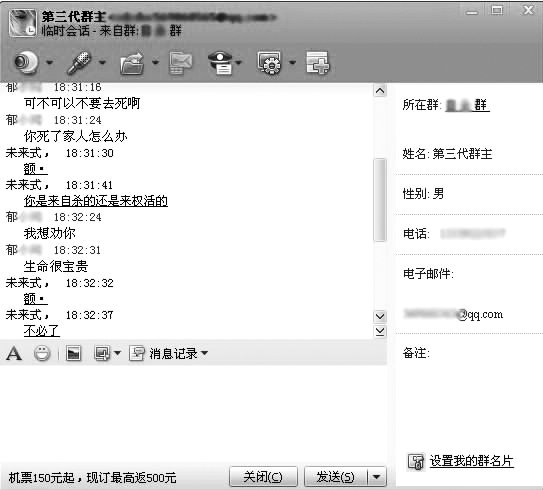Click 性别: 男 field
The height and width of the screenshot is (490, 543).
click(423, 193)
